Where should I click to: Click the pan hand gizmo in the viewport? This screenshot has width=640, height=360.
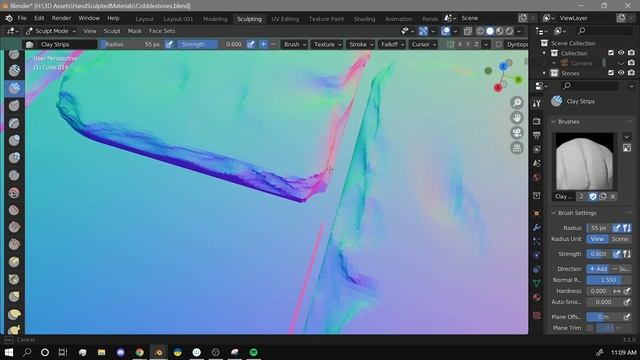pos(517,118)
